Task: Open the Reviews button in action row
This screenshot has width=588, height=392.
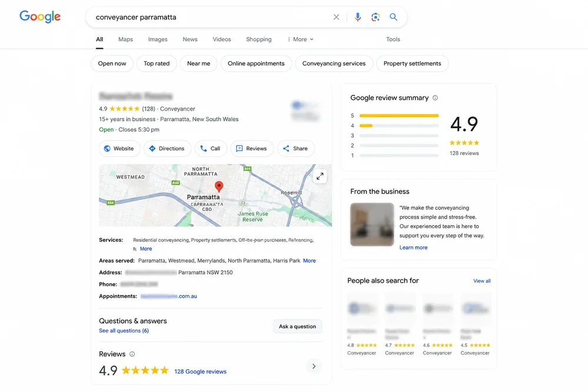Action: [252, 149]
